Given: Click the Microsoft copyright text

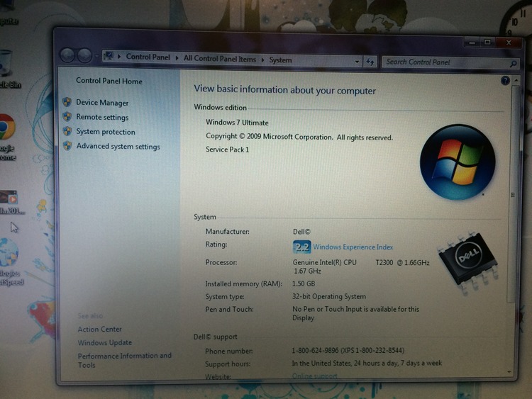Looking at the screenshot, I should [x=299, y=137].
